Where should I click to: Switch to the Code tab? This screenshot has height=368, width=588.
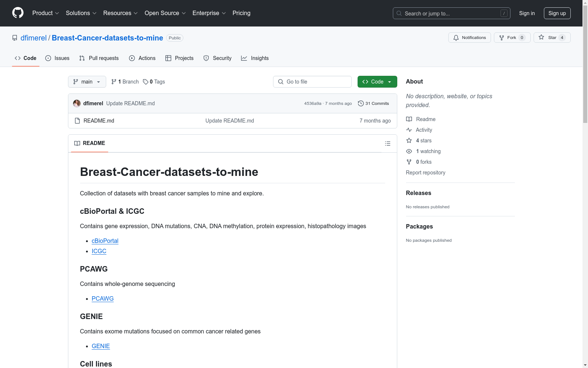[25, 58]
